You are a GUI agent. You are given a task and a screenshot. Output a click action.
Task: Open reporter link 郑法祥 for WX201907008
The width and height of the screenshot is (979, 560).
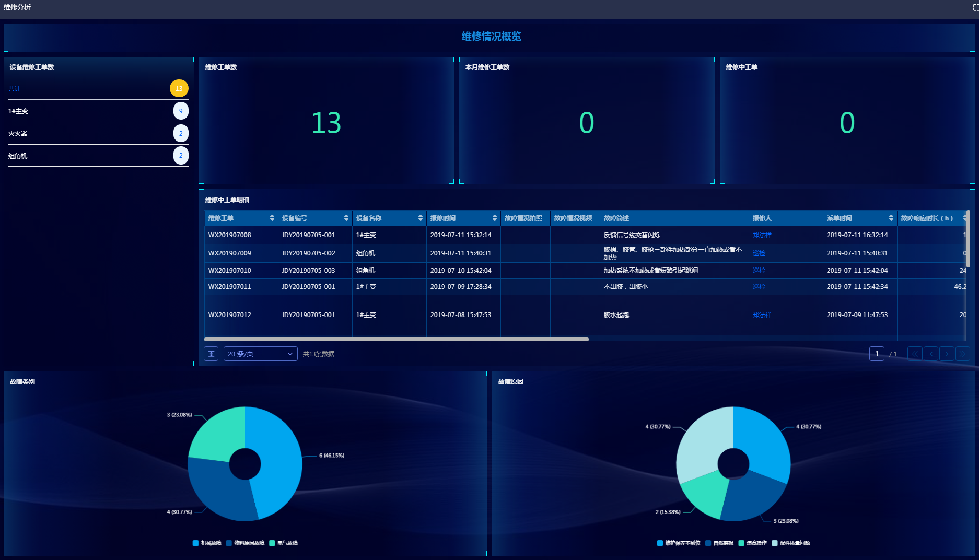tap(762, 235)
